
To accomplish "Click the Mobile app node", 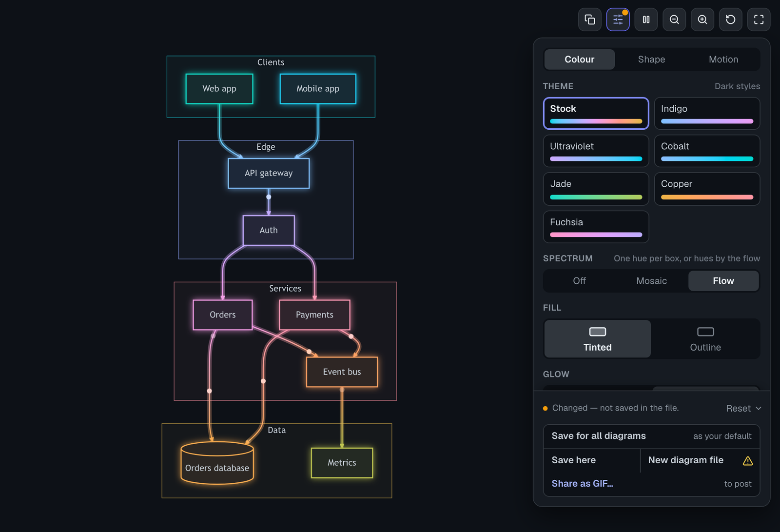I will 318,89.
